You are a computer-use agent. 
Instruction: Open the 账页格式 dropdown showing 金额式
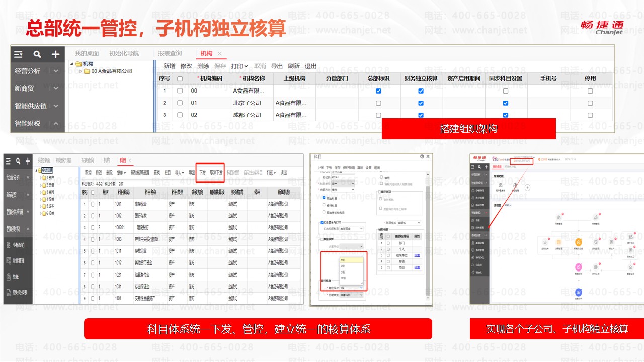[409, 222]
